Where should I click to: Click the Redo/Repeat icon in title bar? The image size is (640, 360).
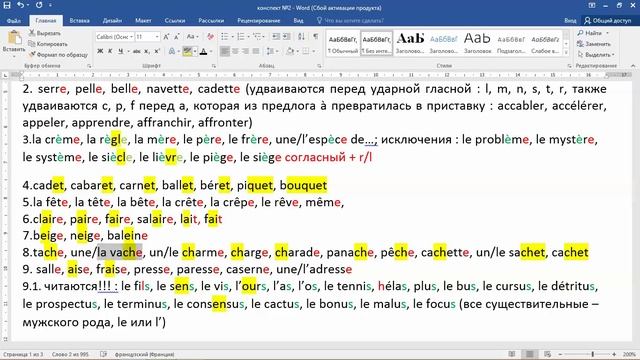pos(39,5)
